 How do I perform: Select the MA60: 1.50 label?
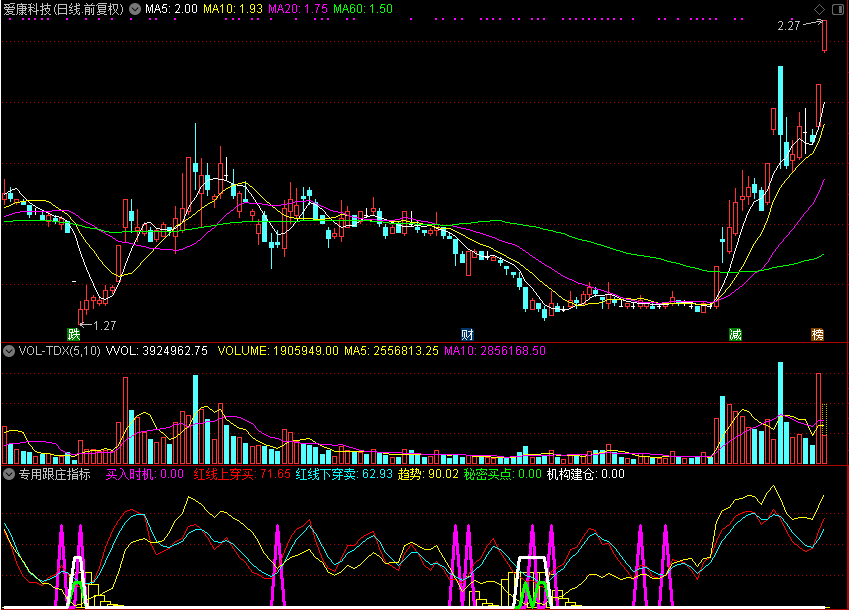coord(363,9)
